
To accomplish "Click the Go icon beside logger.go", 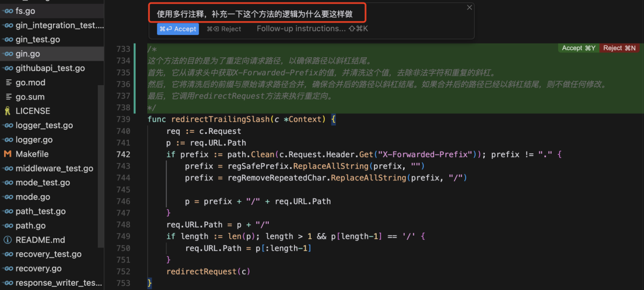I will (7, 139).
